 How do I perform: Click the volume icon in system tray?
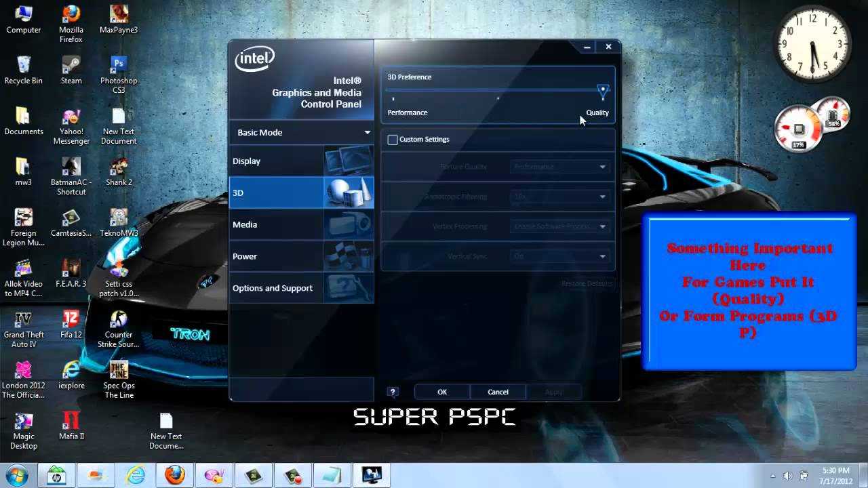[789, 476]
